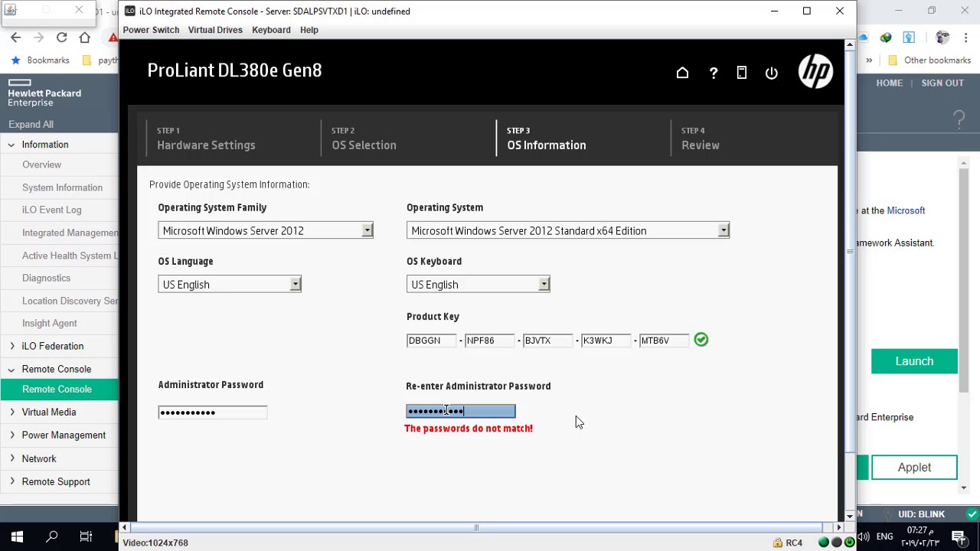Screen dimensions: 980x551
Task: Open the Keyboard menu
Action: coord(271,30)
